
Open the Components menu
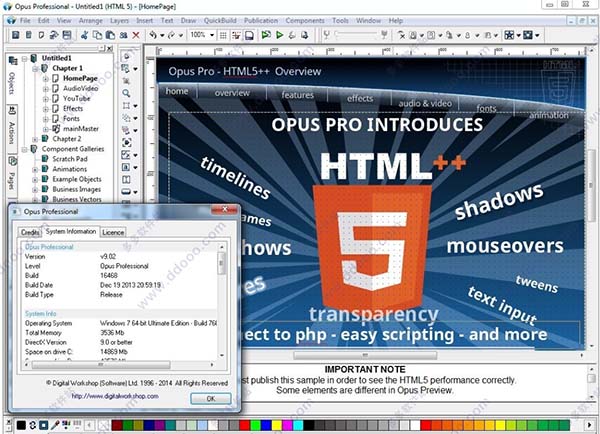click(x=305, y=21)
